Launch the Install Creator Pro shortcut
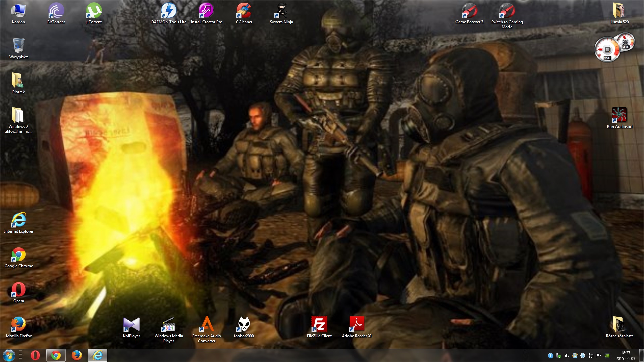644x362 pixels. point(206,13)
